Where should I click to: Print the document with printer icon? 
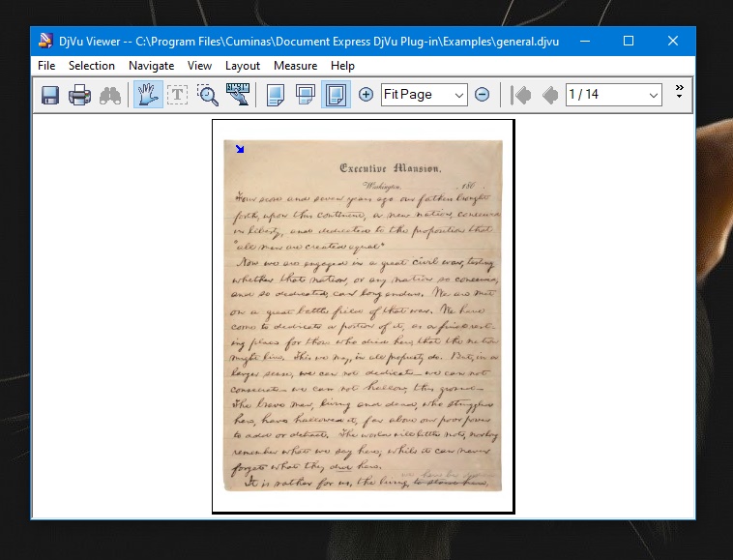point(80,95)
